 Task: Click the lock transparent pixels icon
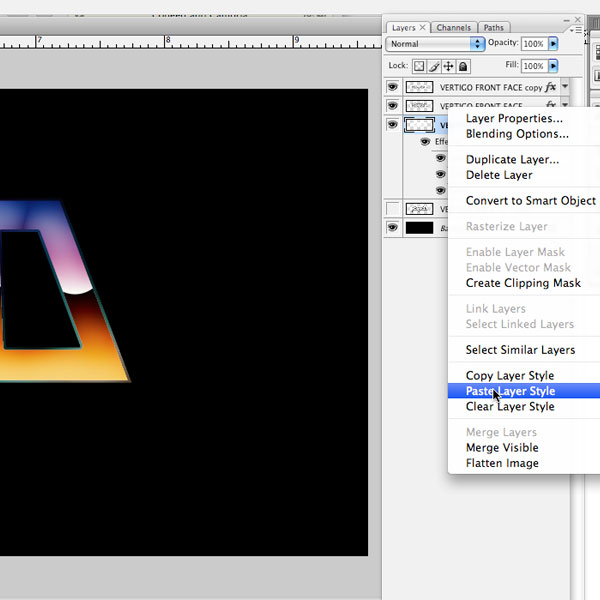420,66
